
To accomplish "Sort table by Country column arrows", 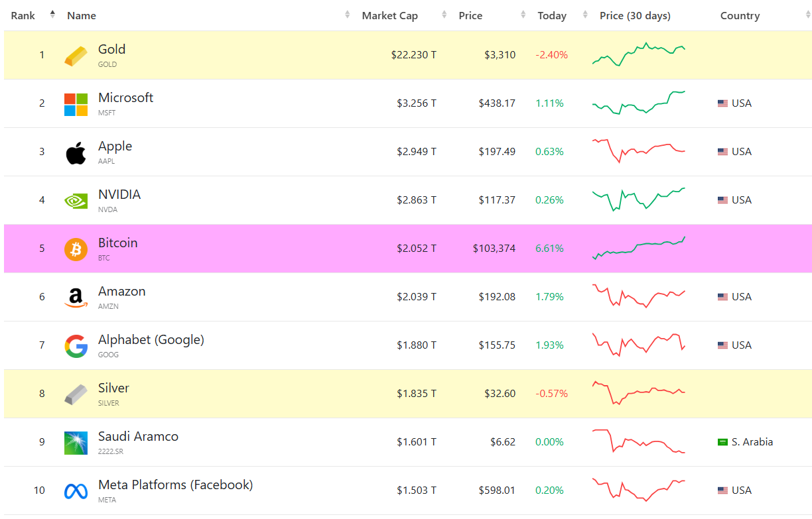I will [807, 15].
